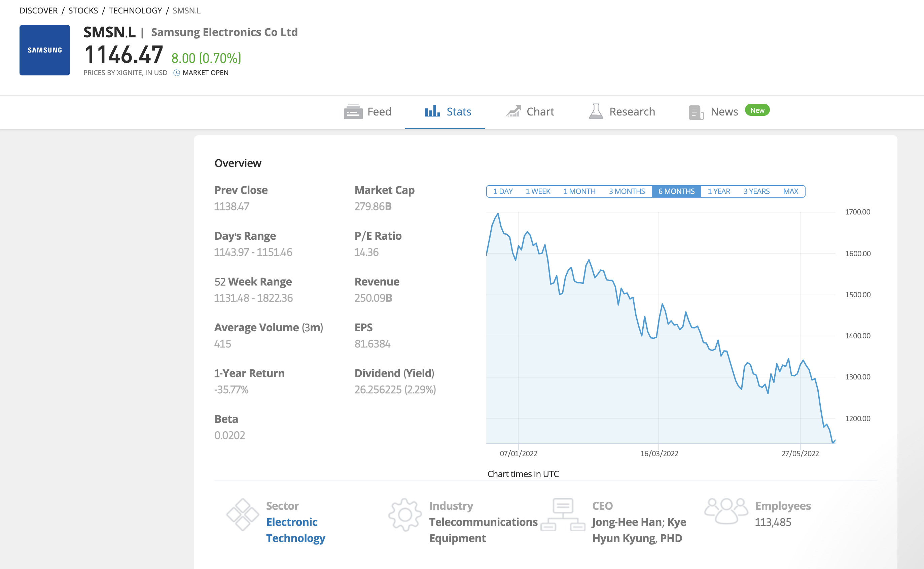924x569 pixels.
Task: Click the Feed newspaper icon
Action: coord(353,112)
